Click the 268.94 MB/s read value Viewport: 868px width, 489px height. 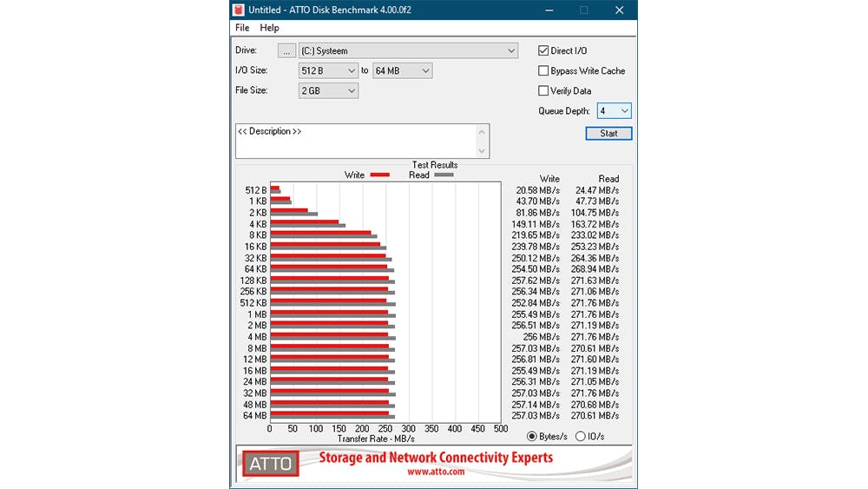click(595, 269)
